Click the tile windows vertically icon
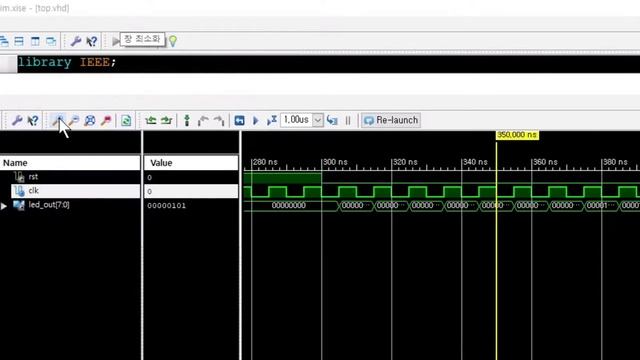The image size is (640, 360). coord(36,41)
